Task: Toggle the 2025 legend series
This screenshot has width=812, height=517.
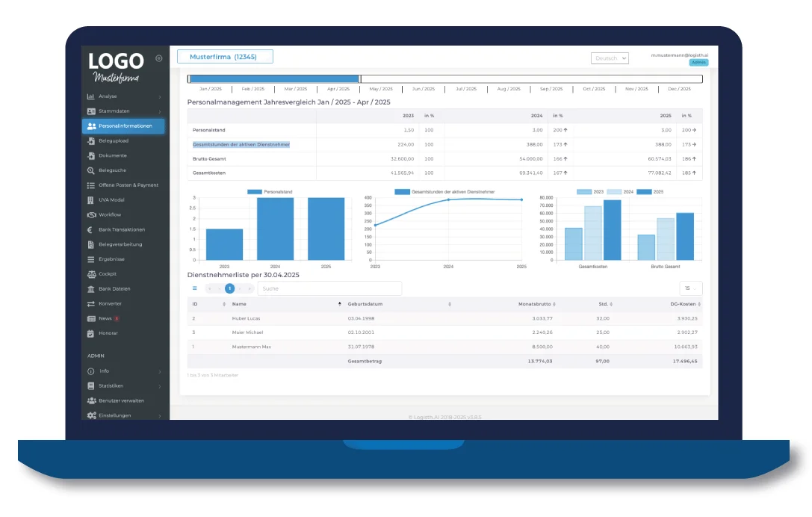Action: click(x=650, y=192)
